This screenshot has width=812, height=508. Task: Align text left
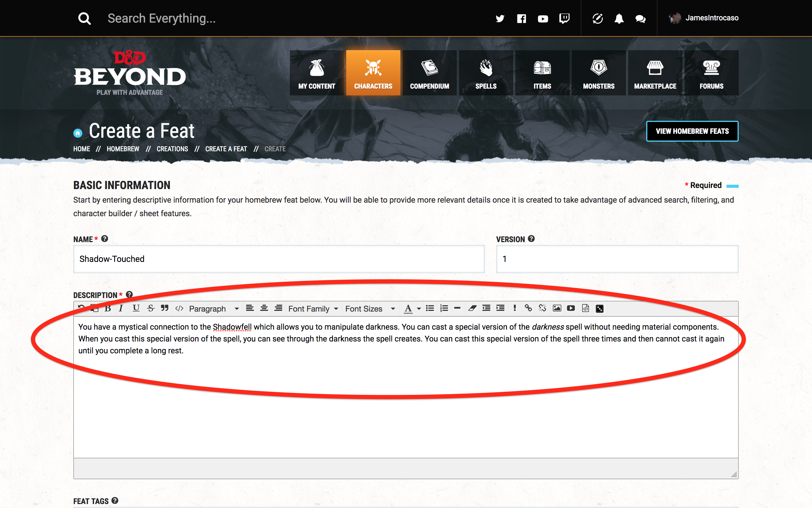point(250,308)
